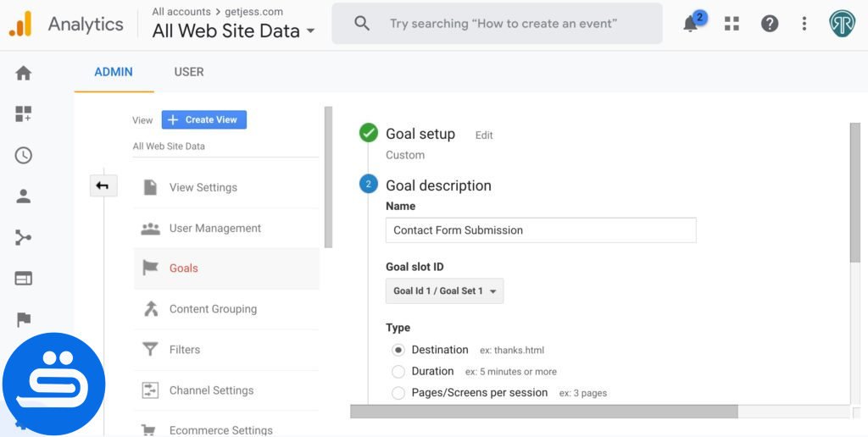Click Edit next to Goal setup
Screen dimensions: 868x437
coord(484,135)
